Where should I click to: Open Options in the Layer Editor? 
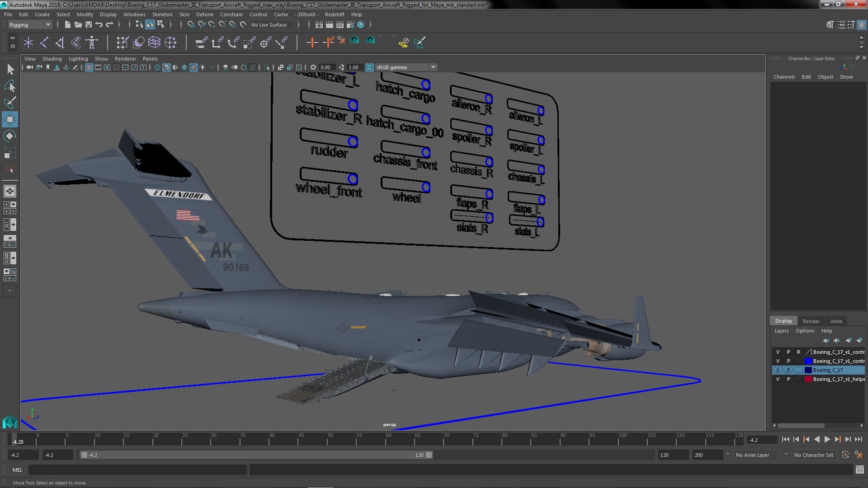(805, 331)
